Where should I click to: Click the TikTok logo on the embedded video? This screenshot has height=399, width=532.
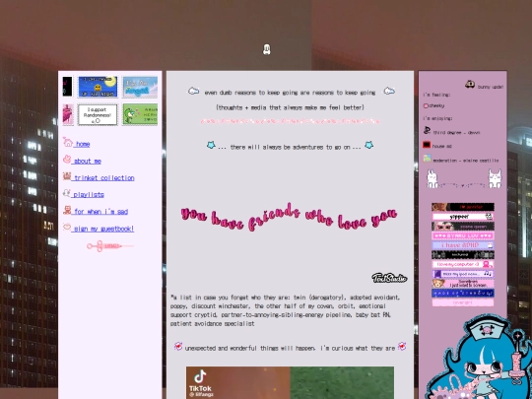coord(200,376)
